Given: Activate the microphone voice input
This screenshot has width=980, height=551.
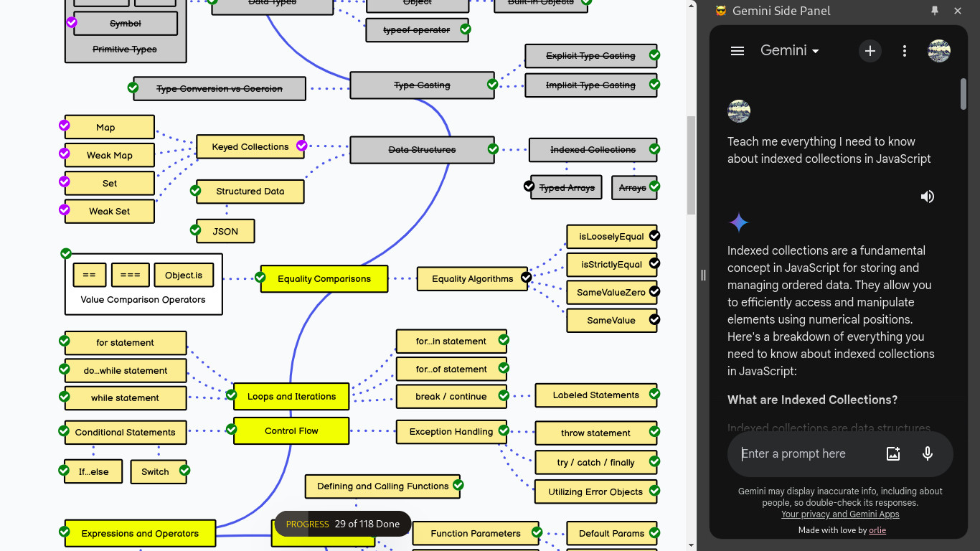Looking at the screenshot, I should click(928, 453).
